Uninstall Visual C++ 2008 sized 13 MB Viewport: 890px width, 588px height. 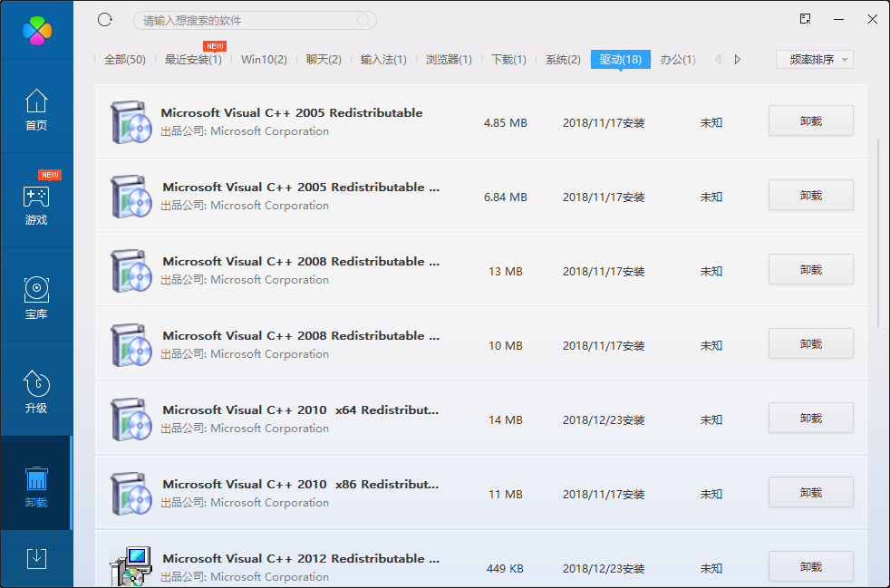(x=810, y=270)
